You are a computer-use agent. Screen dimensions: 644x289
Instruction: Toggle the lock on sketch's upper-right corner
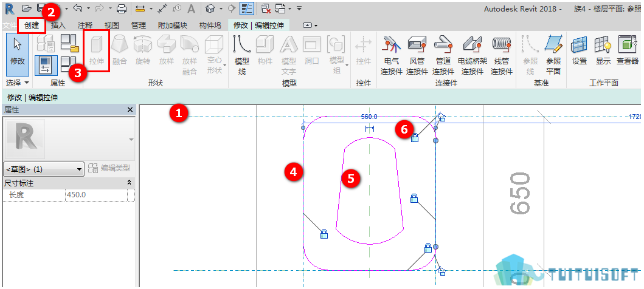[415, 138]
